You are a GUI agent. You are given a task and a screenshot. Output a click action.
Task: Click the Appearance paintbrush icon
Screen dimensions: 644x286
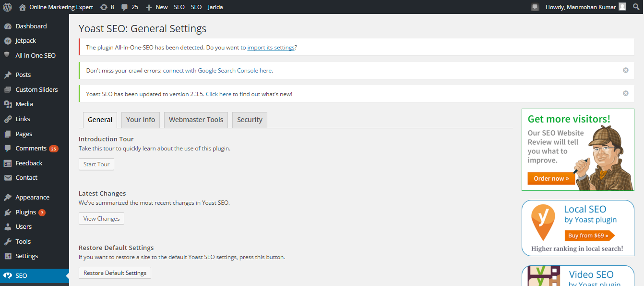(x=8, y=198)
